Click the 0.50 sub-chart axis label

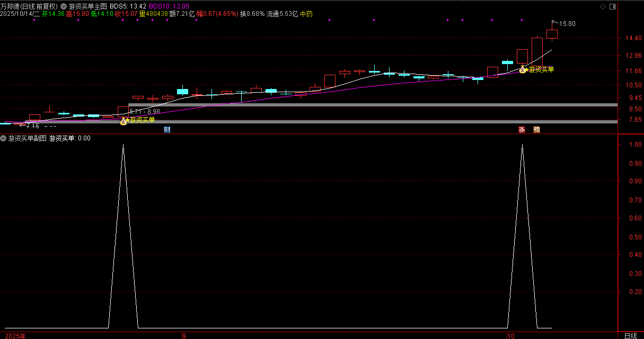coord(634,237)
